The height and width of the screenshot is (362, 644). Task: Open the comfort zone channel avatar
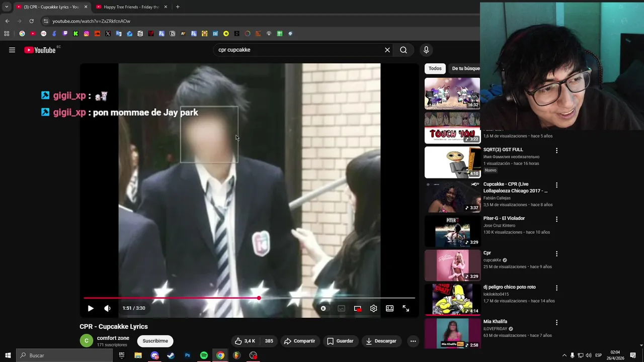click(x=87, y=341)
